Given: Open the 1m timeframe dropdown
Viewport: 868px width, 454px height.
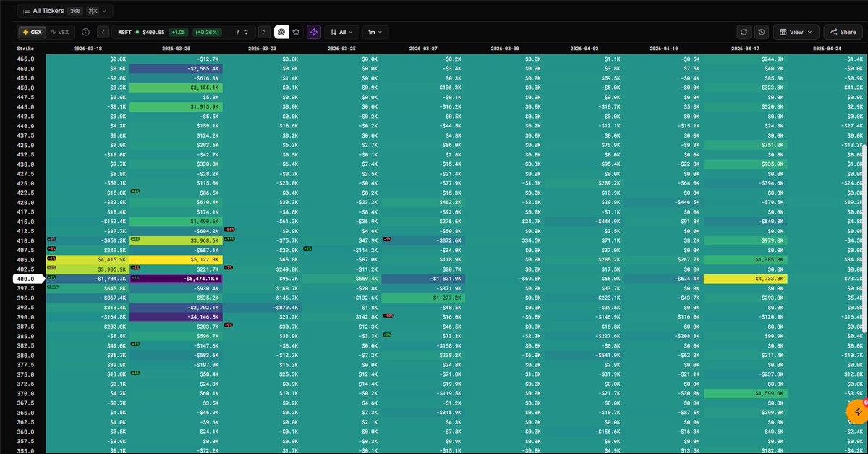Looking at the screenshot, I should (375, 32).
